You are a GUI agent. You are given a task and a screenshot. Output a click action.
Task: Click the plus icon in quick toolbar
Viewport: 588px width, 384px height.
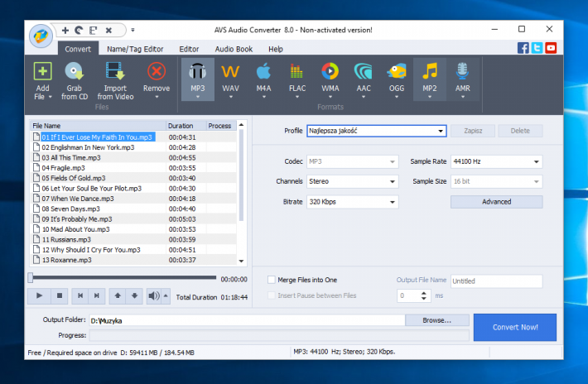pos(65,31)
